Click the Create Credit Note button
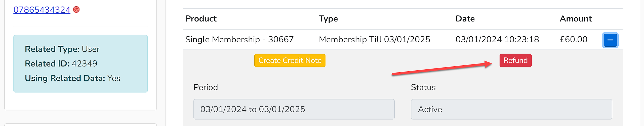644x126 pixels. 290,60
